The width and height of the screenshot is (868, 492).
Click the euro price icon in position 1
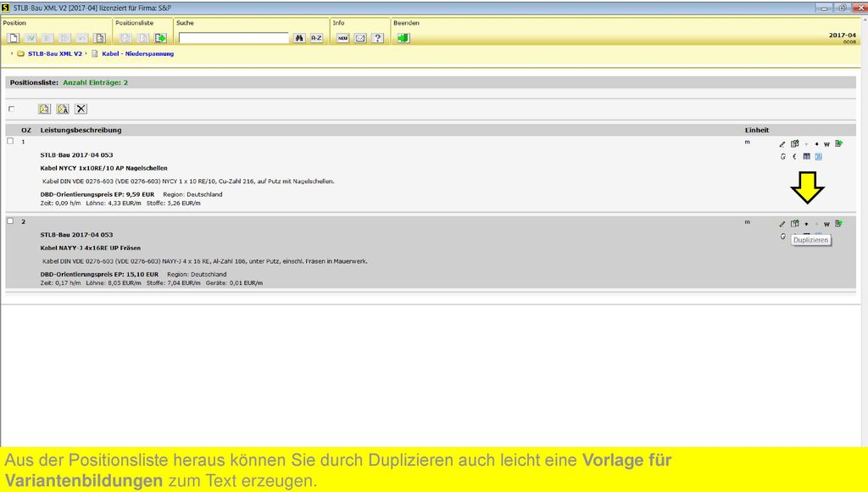(x=795, y=157)
